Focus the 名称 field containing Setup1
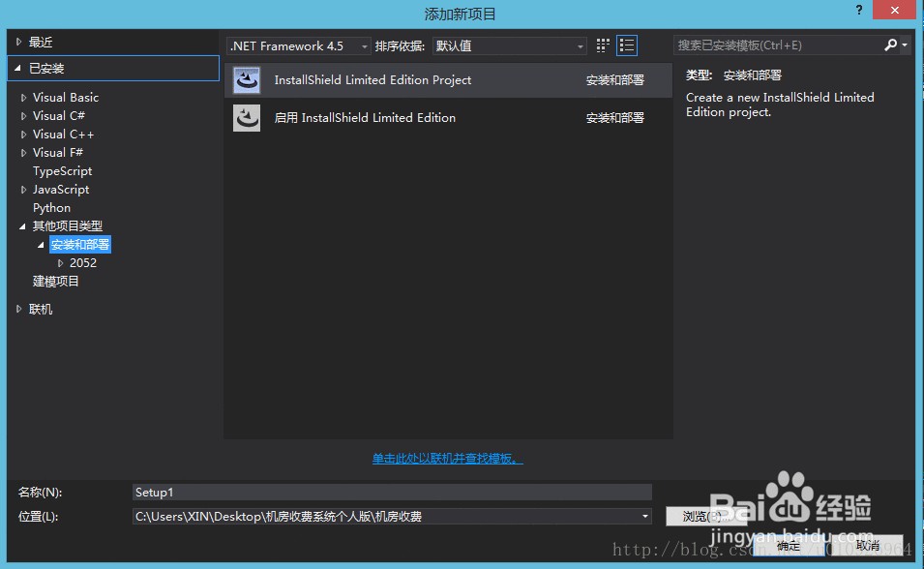This screenshot has width=924, height=569. [393, 493]
